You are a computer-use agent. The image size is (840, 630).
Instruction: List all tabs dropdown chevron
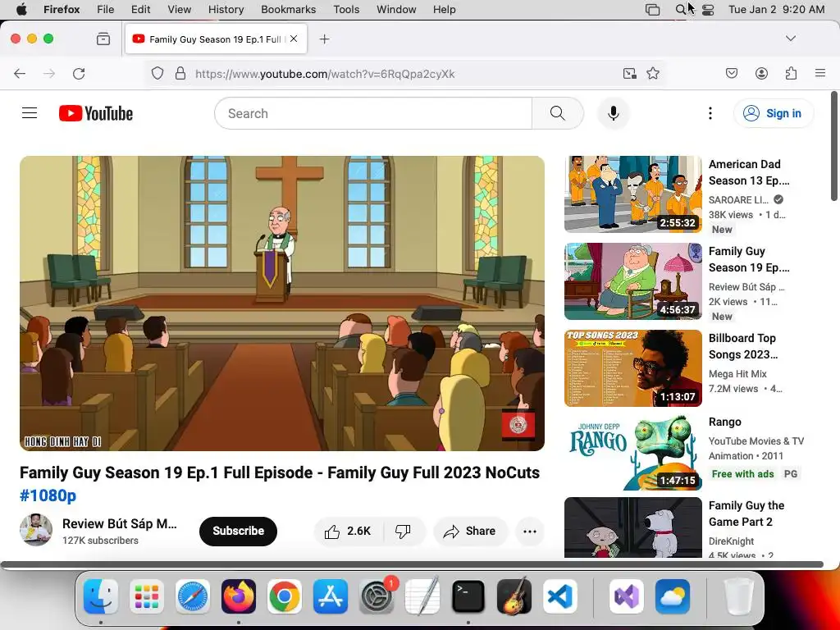pyautogui.click(x=790, y=39)
